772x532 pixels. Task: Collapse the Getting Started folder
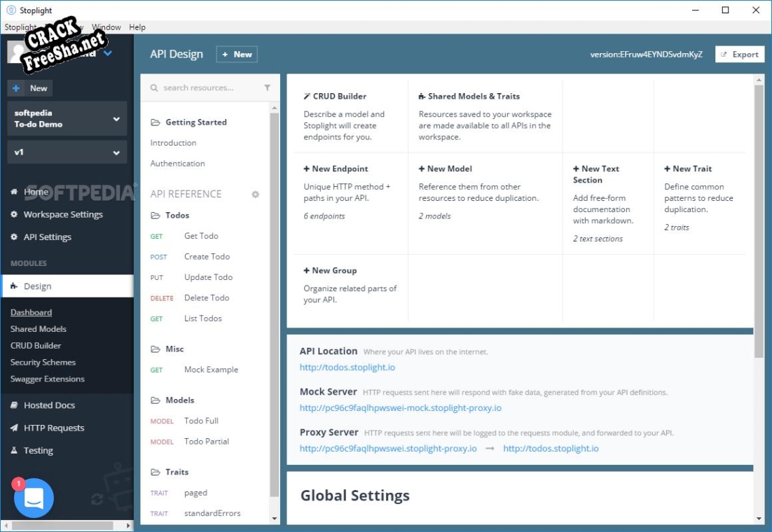[195, 122]
